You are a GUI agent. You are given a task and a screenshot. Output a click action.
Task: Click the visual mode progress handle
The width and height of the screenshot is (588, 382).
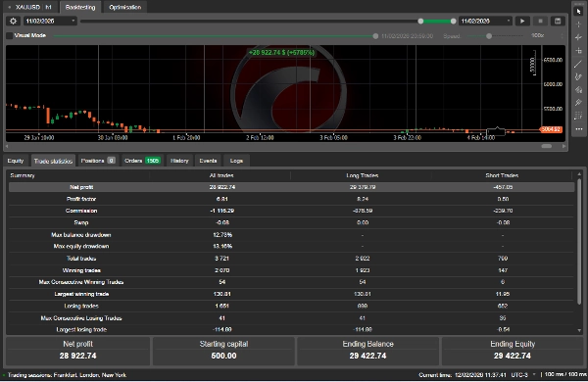[x=375, y=36]
